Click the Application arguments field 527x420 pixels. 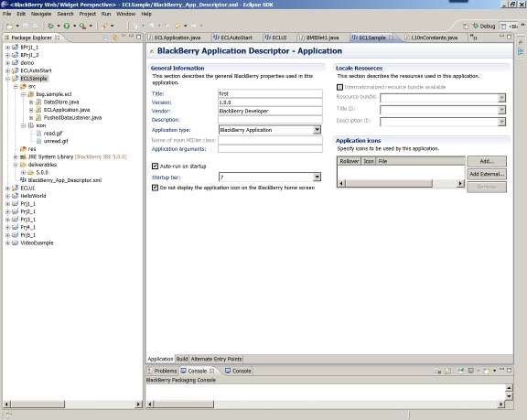click(x=270, y=149)
